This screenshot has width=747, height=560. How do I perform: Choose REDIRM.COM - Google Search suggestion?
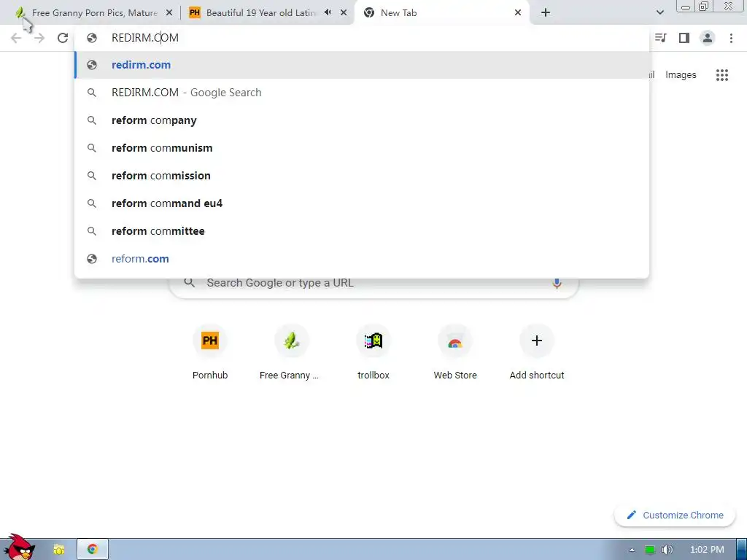pyautogui.click(x=362, y=93)
